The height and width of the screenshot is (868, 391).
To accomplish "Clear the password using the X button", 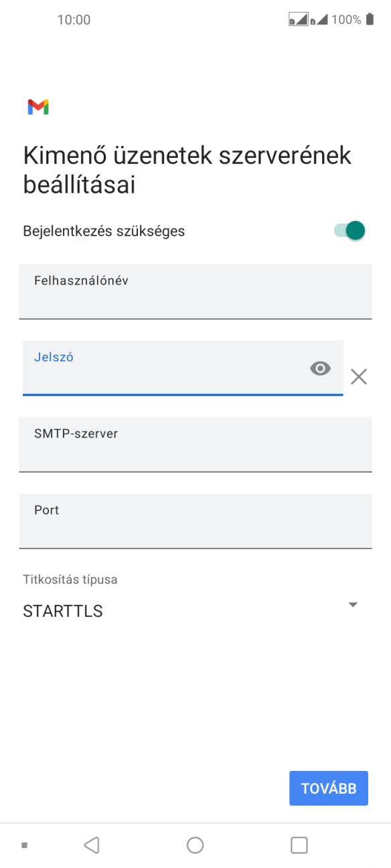I will [359, 377].
